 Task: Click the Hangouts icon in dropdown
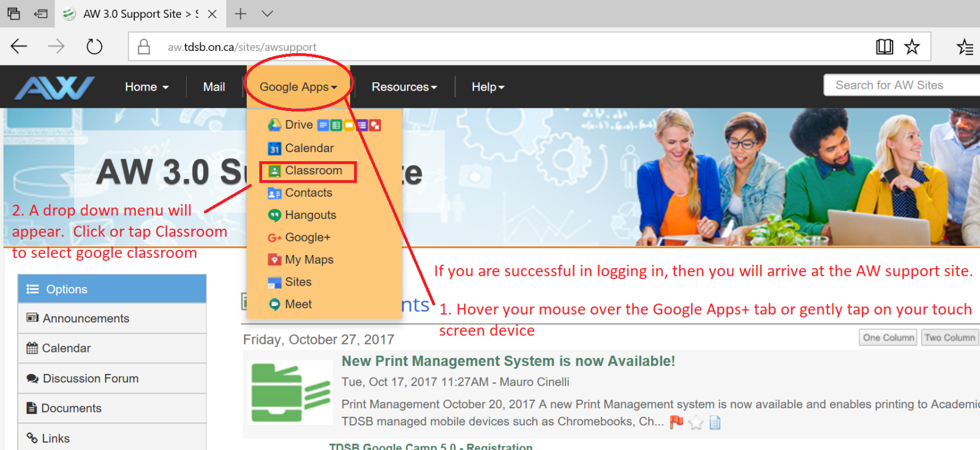pos(274,215)
